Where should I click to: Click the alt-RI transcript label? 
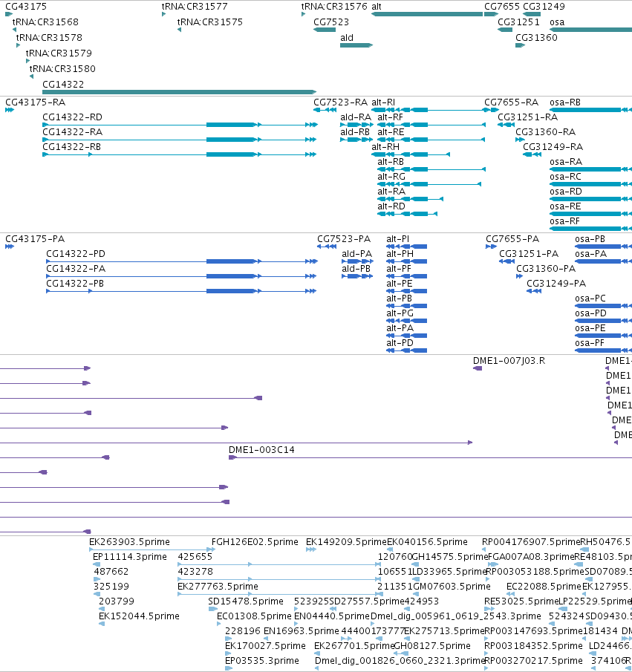(383, 102)
